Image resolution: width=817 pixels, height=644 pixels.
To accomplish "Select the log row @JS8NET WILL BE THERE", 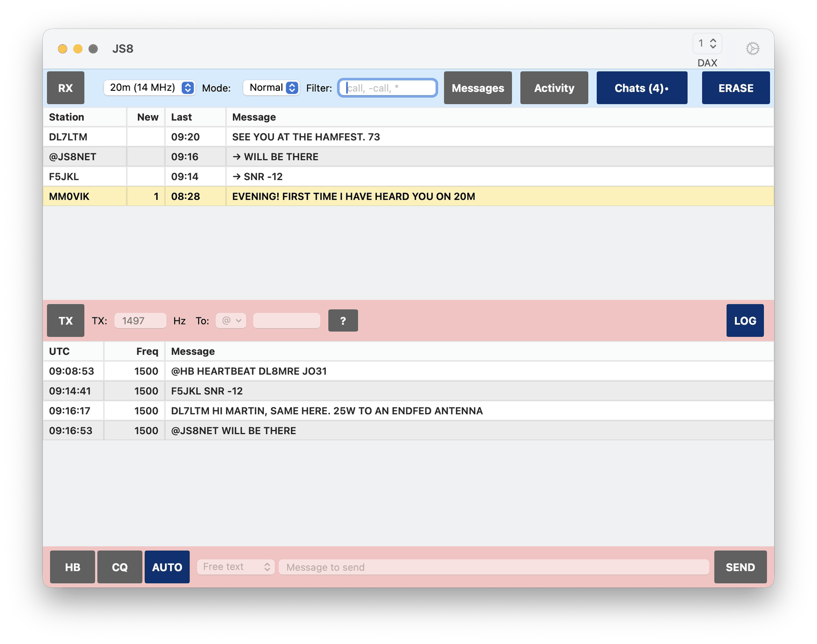I will click(x=408, y=431).
